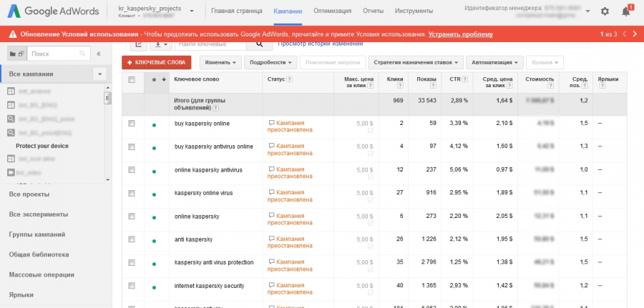644x308 pixels.
Task: Expand the Автоматизация dropdown menu
Action: [x=497, y=63]
